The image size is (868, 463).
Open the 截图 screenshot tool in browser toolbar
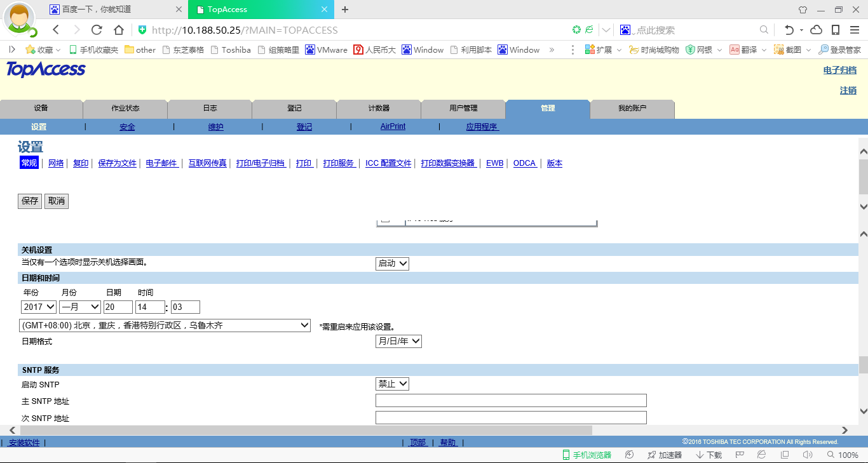(x=791, y=49)
